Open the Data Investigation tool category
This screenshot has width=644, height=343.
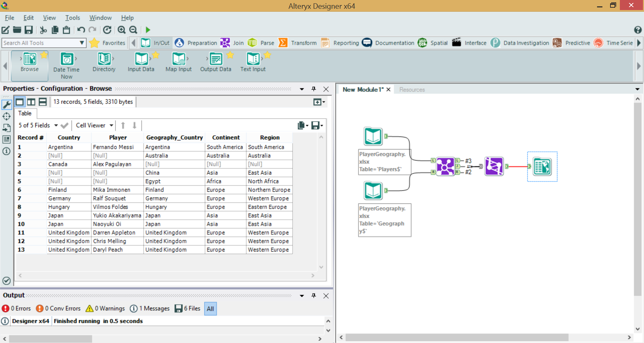pos(520,43)
